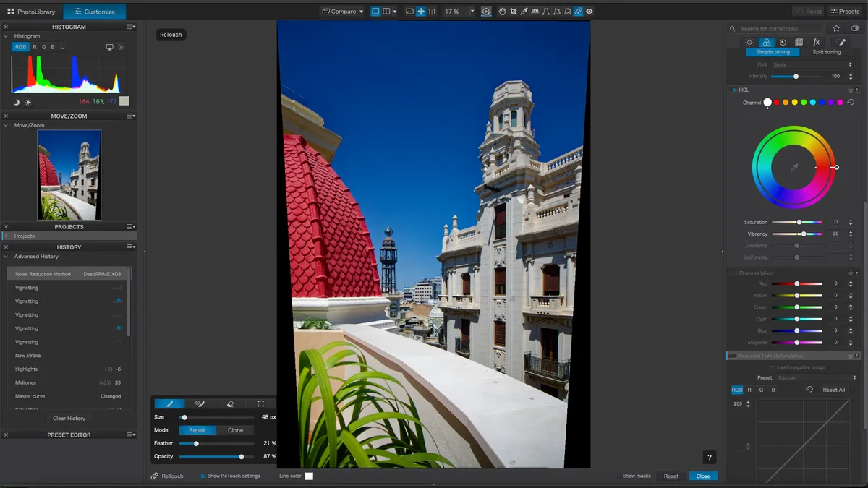Open the Presets button

coord(845,12)
